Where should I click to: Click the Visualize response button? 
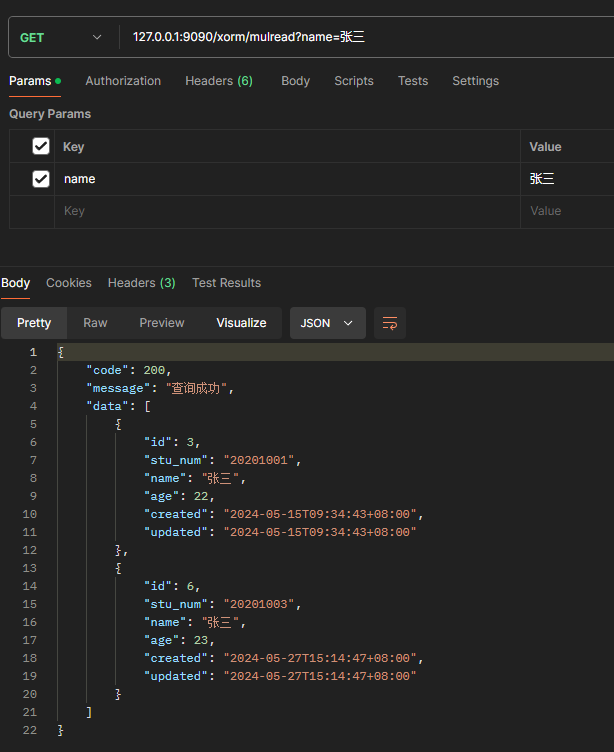coord(241,323)
